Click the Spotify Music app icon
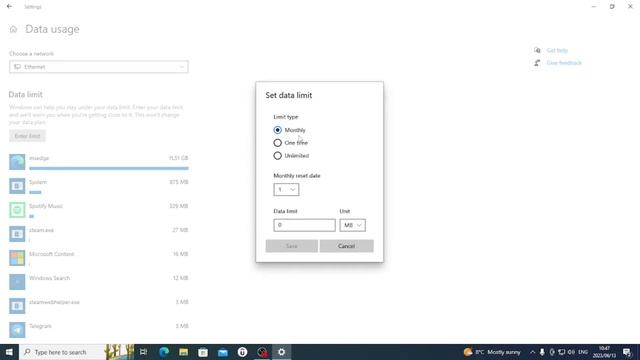Image resolution: width=640 pixels, height=360 pixels. point(17,210)
